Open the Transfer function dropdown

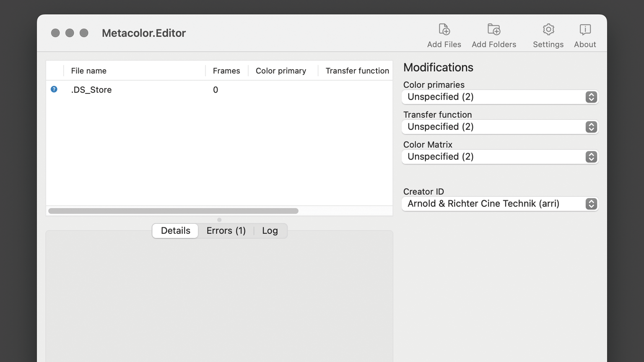coord(499,127)
